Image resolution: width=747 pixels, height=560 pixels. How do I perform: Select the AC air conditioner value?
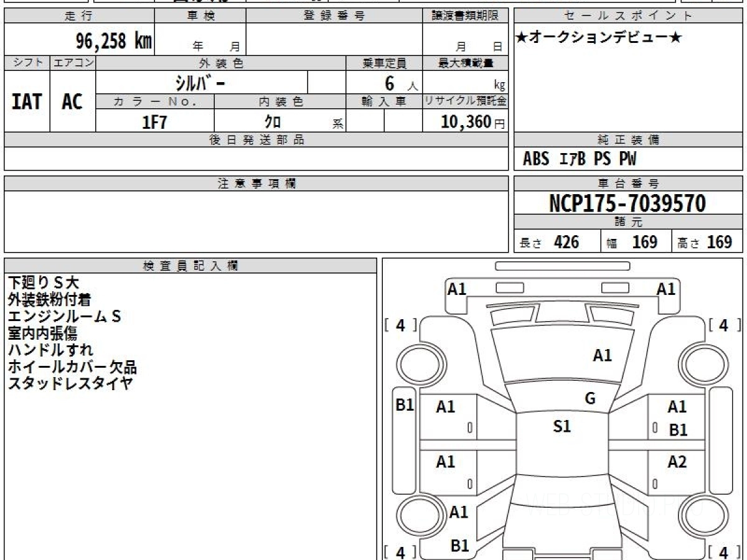[72, 101]
